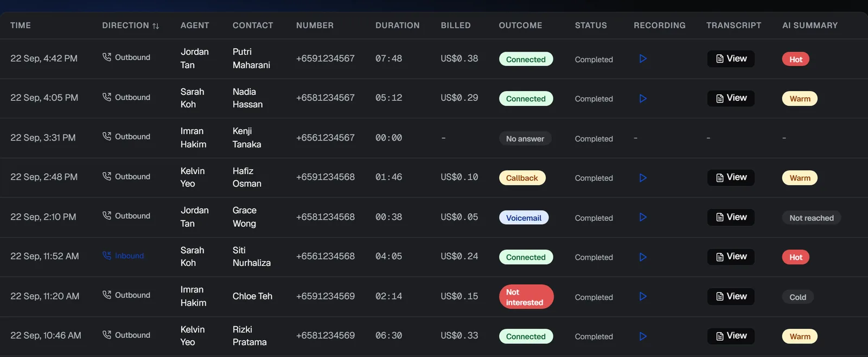Click inbound phone icon in 11:52 AM row

coord(107,256)
